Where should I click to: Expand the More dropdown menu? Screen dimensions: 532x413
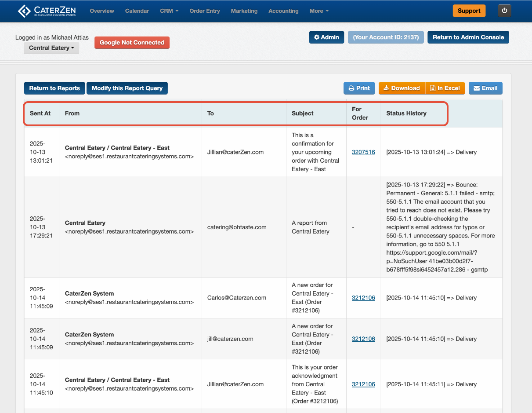[319, 11]
